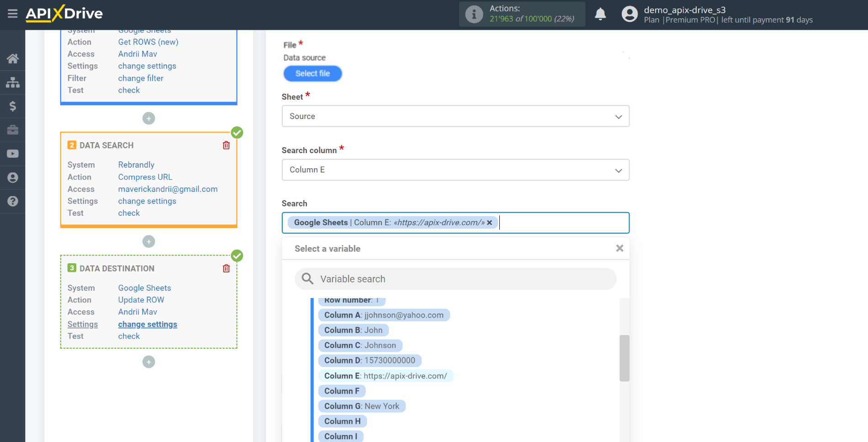Open the Search column dropdown

455,170
